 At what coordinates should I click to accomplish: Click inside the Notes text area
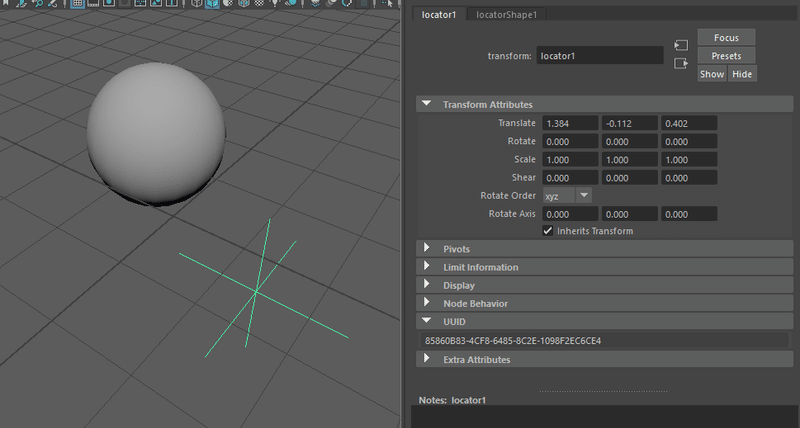(x=604, y=417)
